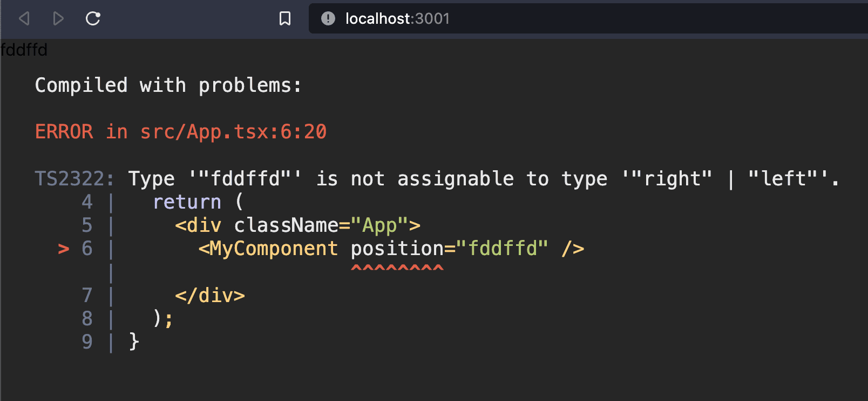Viewport: 868px width, 401px height.
Task: Click the red caret underline beneath position
Action: (x=397, y=268)
